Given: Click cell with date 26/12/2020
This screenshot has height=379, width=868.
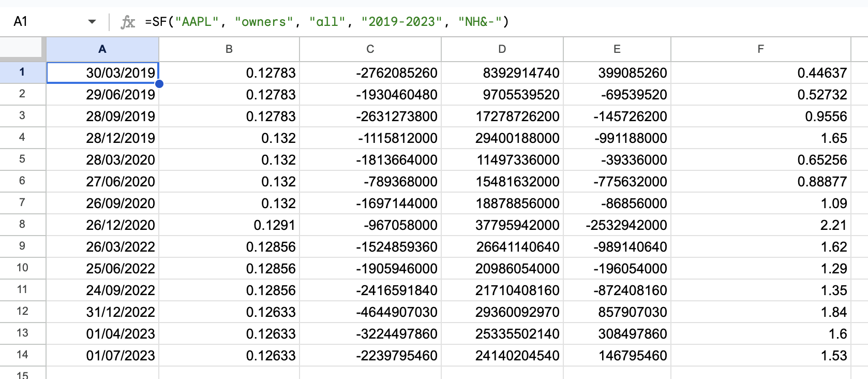Looking at the screenshot, I should [102, 225].
